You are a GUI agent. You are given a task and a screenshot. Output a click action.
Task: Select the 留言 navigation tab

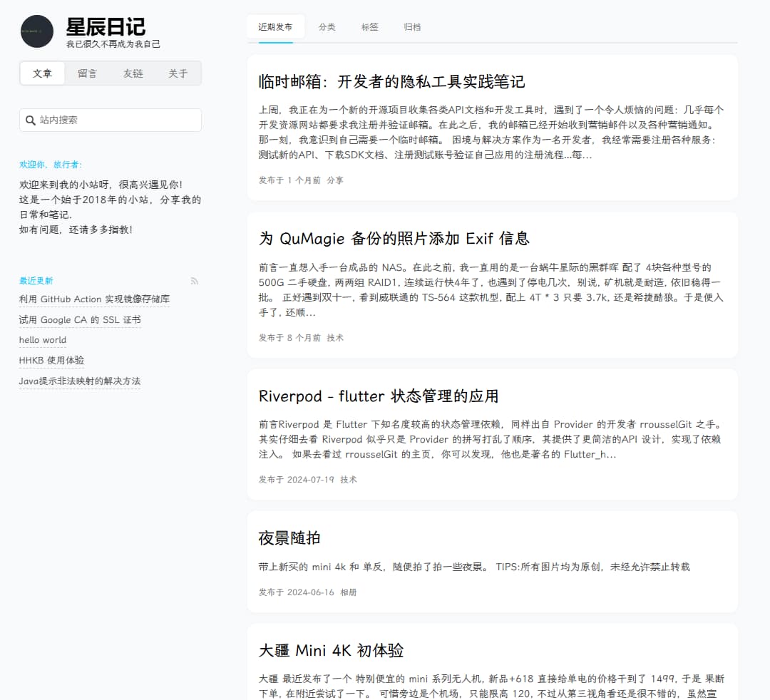87,73
